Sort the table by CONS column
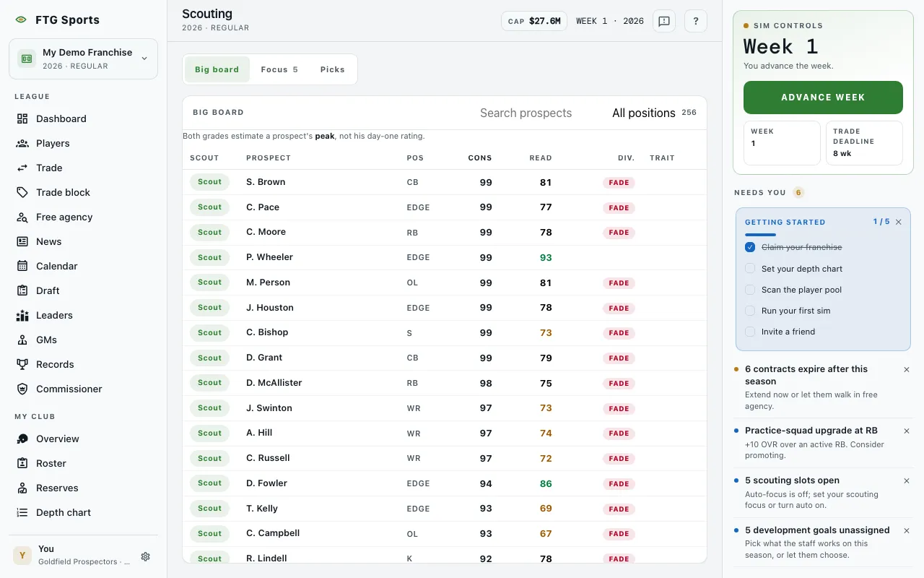The width and height of the screenshot is (924, 578). point(480,158)
